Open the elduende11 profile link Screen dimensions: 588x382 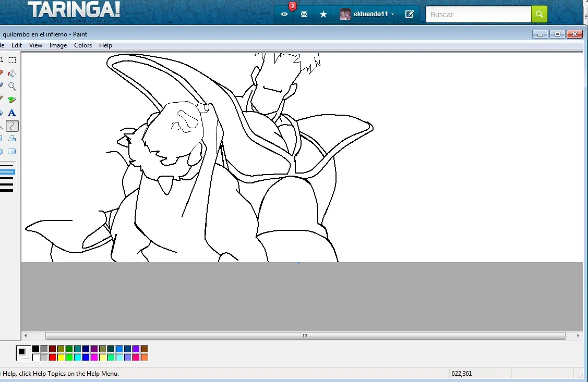point(370,14)
